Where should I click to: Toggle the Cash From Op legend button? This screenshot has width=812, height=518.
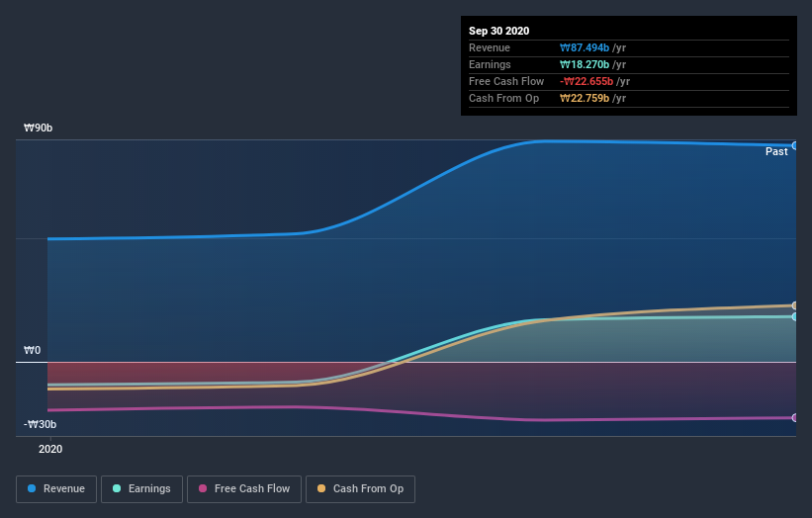(360, 489)
